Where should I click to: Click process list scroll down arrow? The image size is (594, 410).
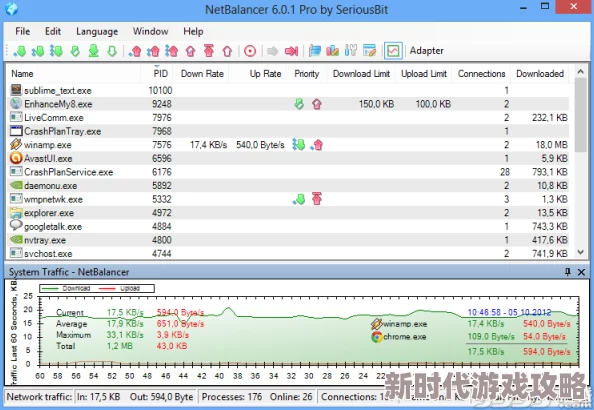pyautogui.click(x=580, y=252)
